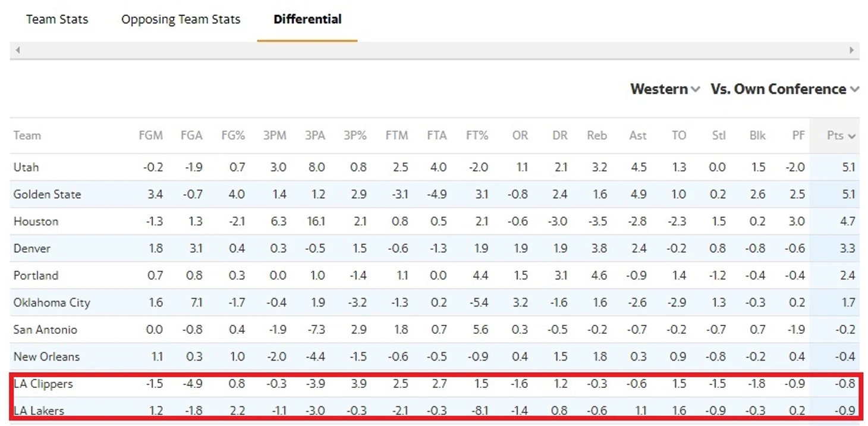Viewport: 868px width, 426px height.
Task: Open the Golden State team link
Action: point(48,195)
